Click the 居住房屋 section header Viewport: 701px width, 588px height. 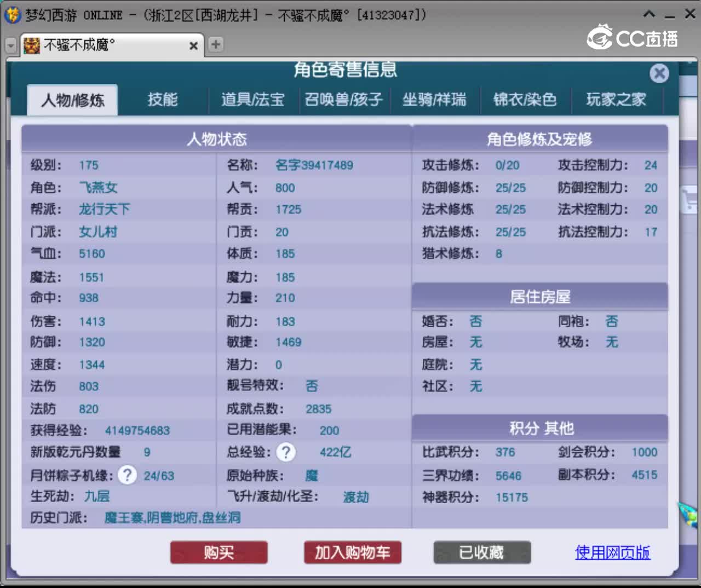[x=540, y=297]
